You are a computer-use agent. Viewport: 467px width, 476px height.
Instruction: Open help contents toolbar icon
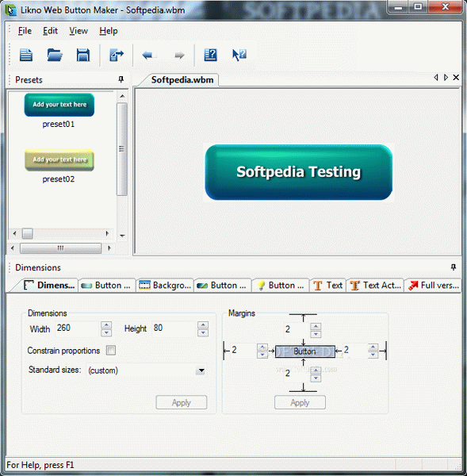coord(210,55)
